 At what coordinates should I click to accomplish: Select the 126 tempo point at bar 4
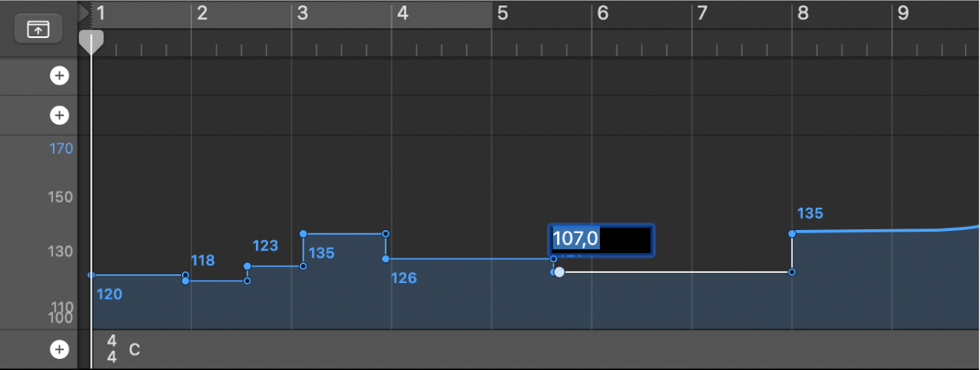coord(386,259)
